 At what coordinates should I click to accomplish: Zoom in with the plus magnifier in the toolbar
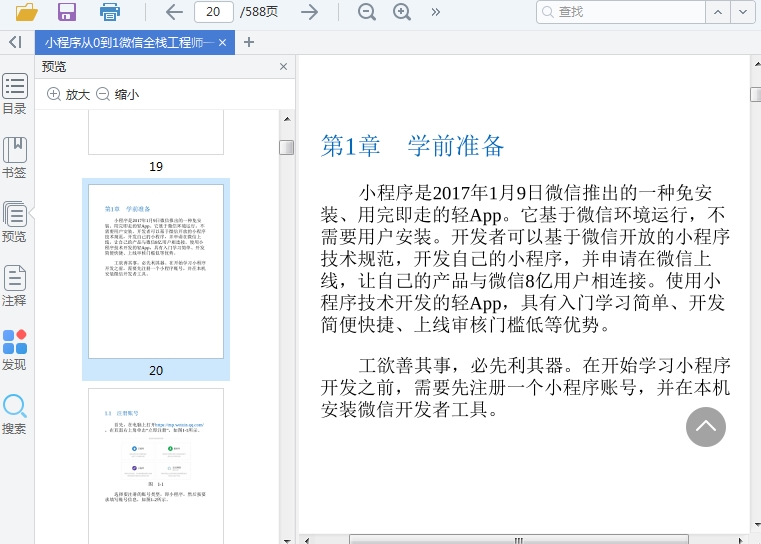coord(402,12)
